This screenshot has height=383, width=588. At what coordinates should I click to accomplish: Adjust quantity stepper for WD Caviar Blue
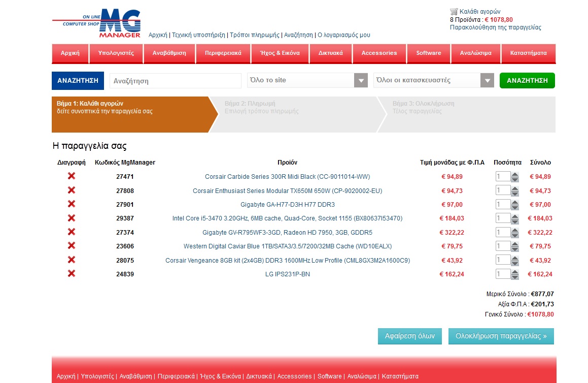515,246
